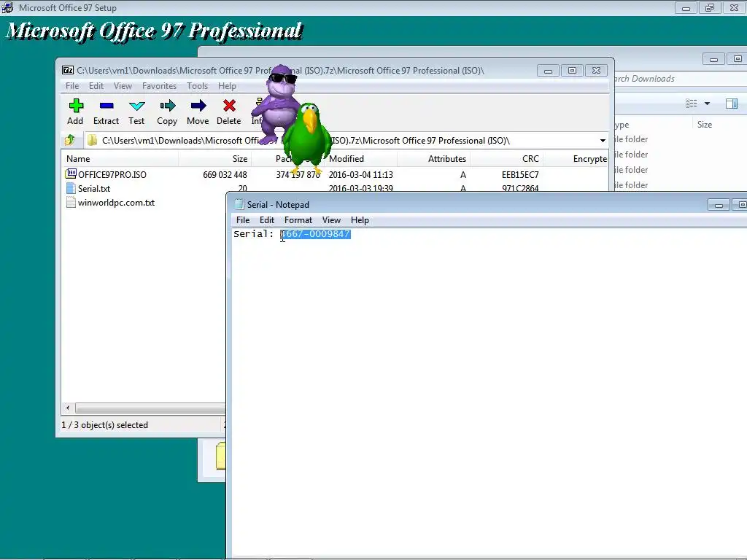This screenshot has width=747, height=560.
Task: Change view icon in Explorer window
Action: pyautogui.click(x=692, y=104)
